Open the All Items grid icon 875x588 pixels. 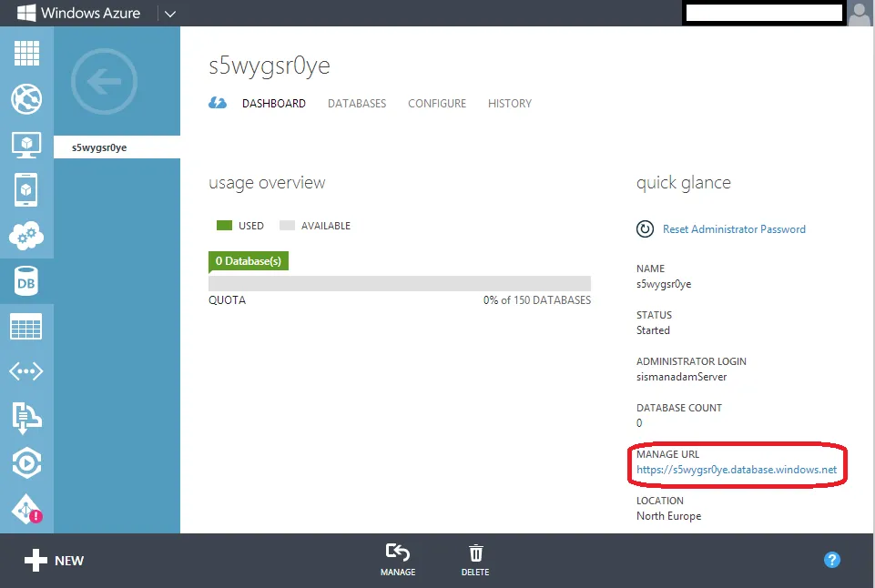26,54
